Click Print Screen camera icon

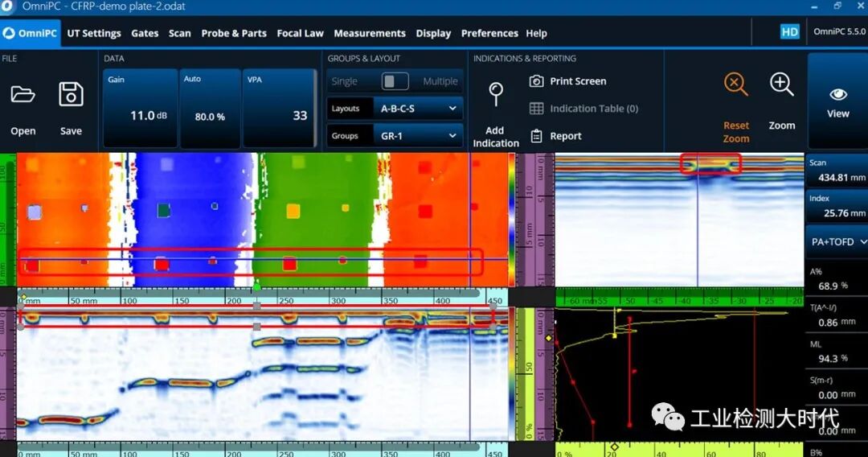536,81
